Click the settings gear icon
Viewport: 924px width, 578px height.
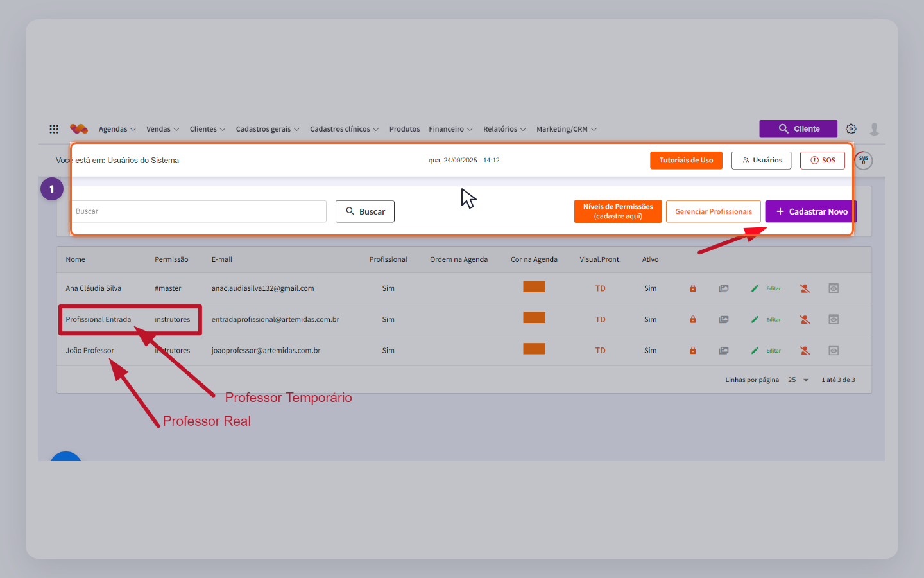pos(851,129)
